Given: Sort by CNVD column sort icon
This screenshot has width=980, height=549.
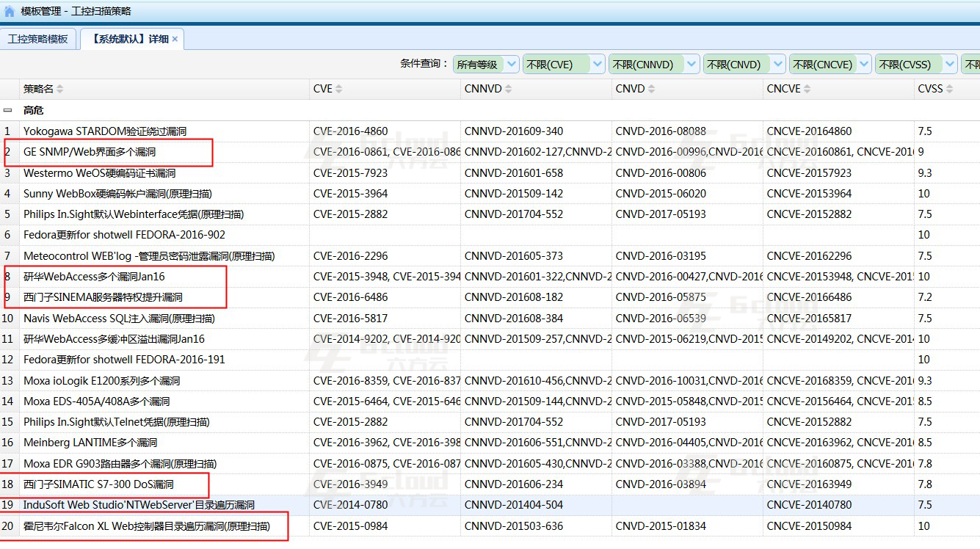Looking at the screenshot, I should [x=651, y=89].
